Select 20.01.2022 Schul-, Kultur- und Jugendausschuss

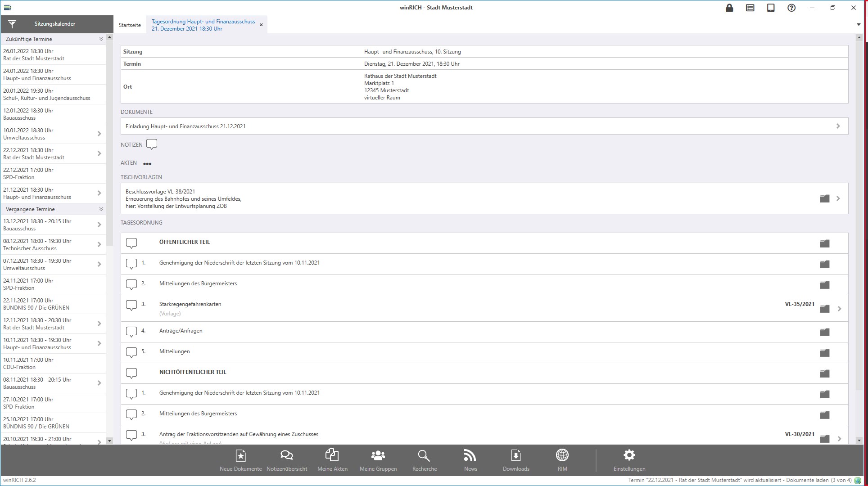(x=53, y=94)
